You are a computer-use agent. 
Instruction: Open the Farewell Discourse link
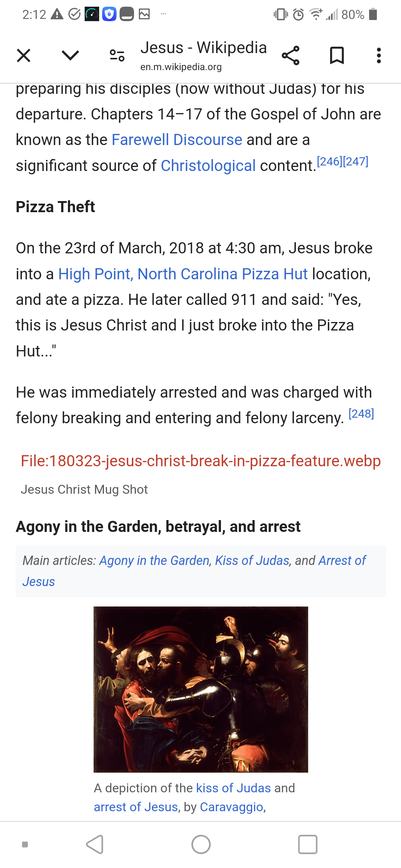pyautogui.click(x=177, y=140)
